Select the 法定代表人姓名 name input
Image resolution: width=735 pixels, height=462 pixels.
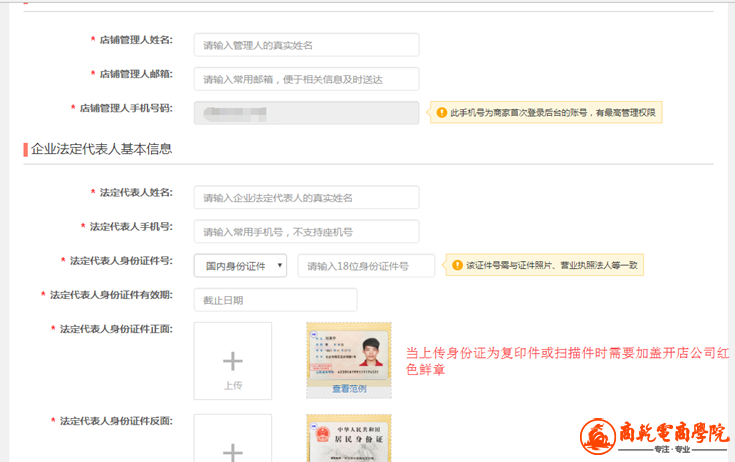click(306, 198)
